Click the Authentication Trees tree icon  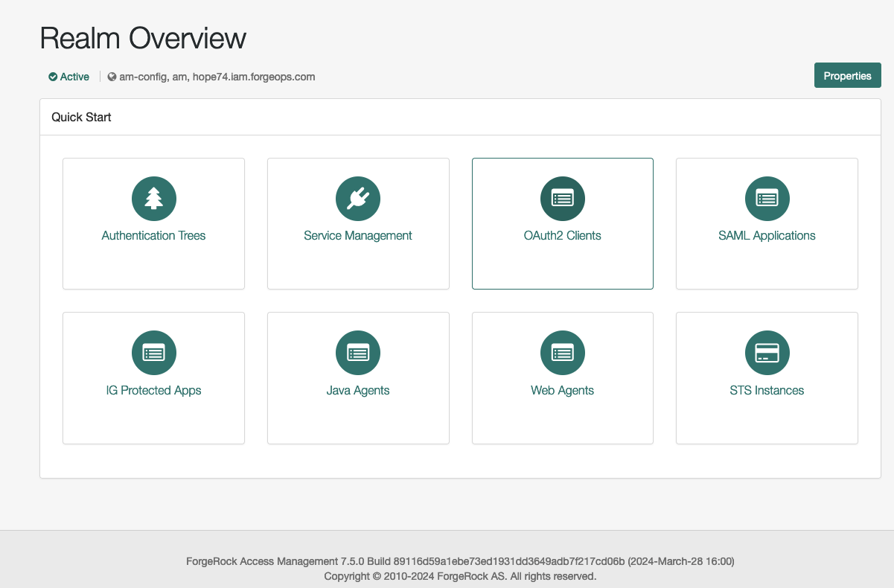[153, 199]
